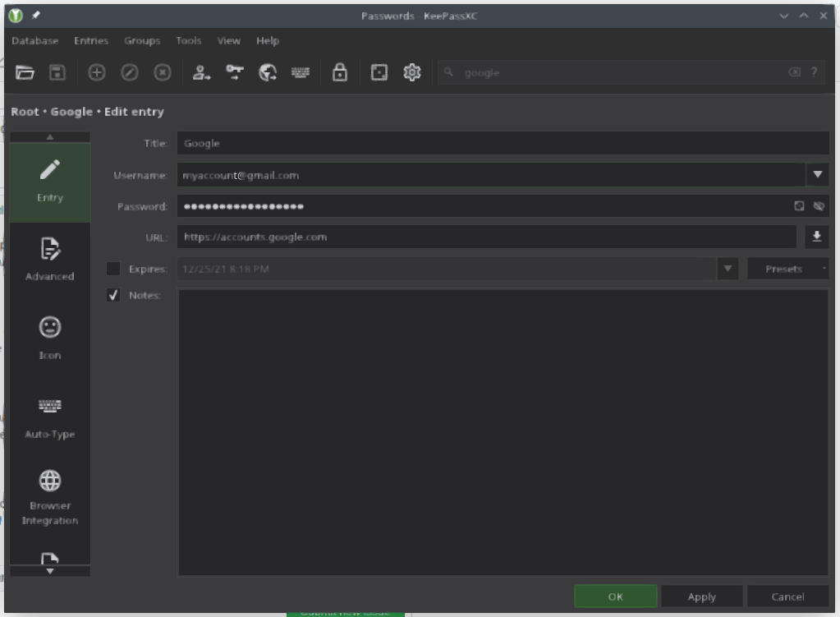Download favicon for the URL
Screen dimensions: 840x617
[816, 237]
